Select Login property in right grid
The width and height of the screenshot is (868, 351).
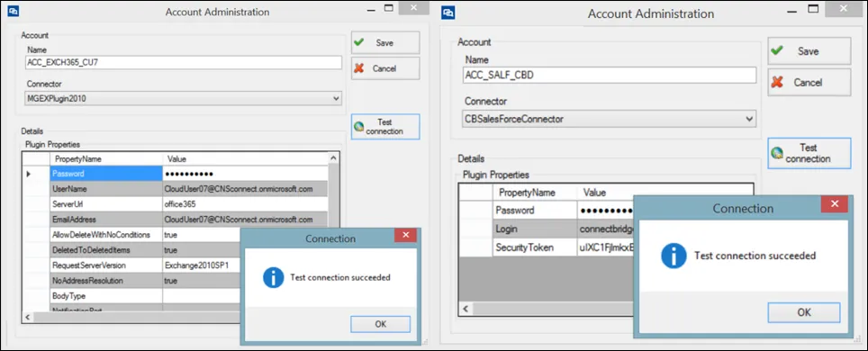[x=534, y=229]
